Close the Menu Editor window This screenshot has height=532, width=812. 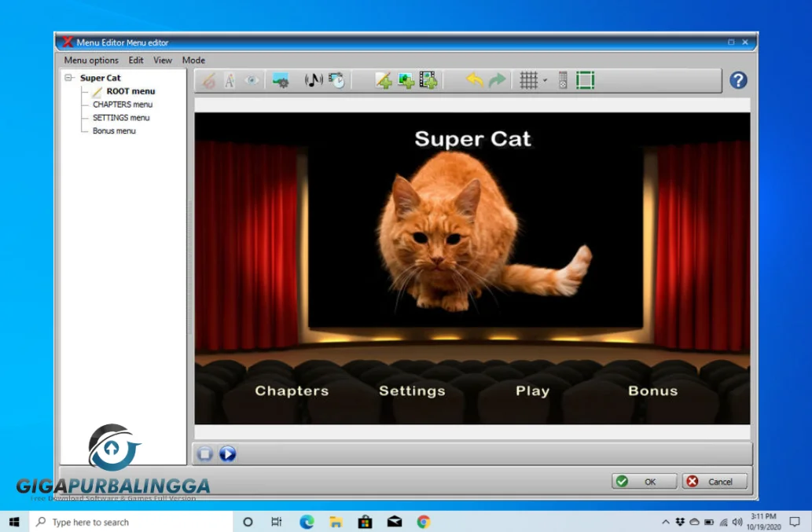click(745, 42)
